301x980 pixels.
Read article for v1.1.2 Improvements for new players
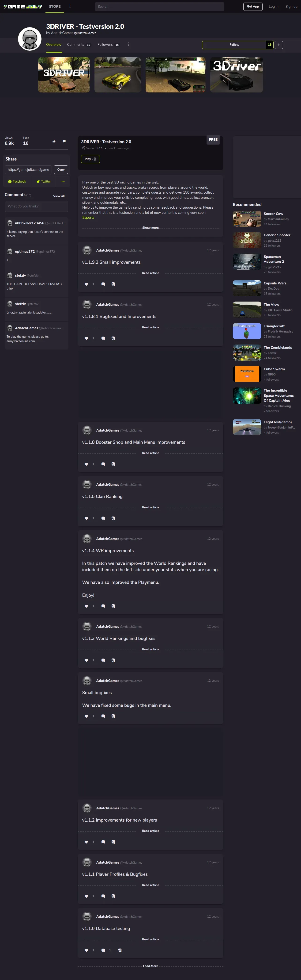150,831
